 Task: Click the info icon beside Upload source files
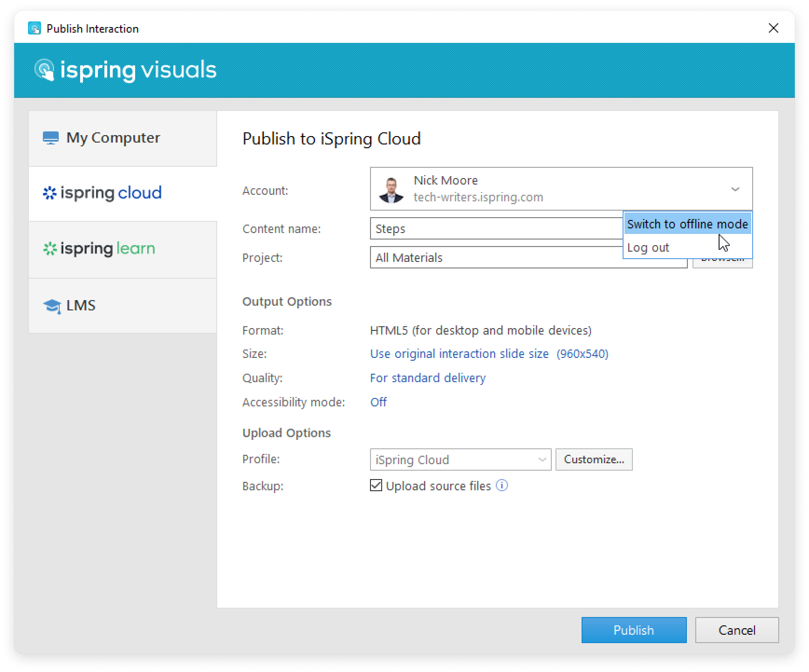point(502,486)
